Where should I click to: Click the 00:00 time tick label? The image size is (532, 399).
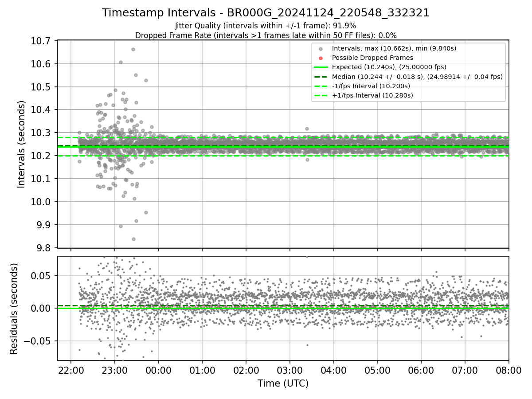click(x=158, y=370)
